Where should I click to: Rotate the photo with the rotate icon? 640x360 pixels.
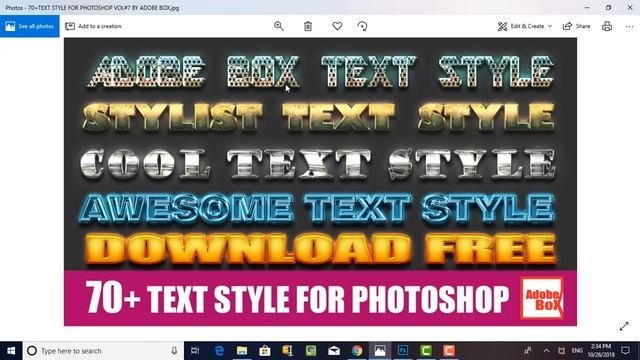(362, 26)
